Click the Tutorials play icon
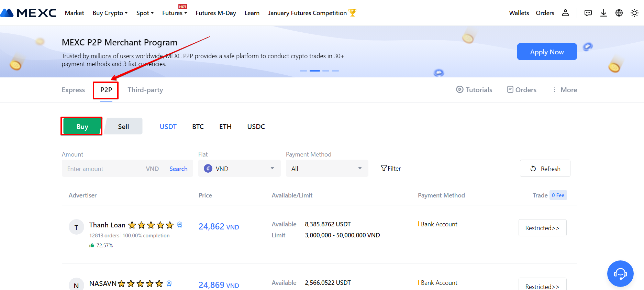Viewport: 644px width, 290px height. (459, 89)
